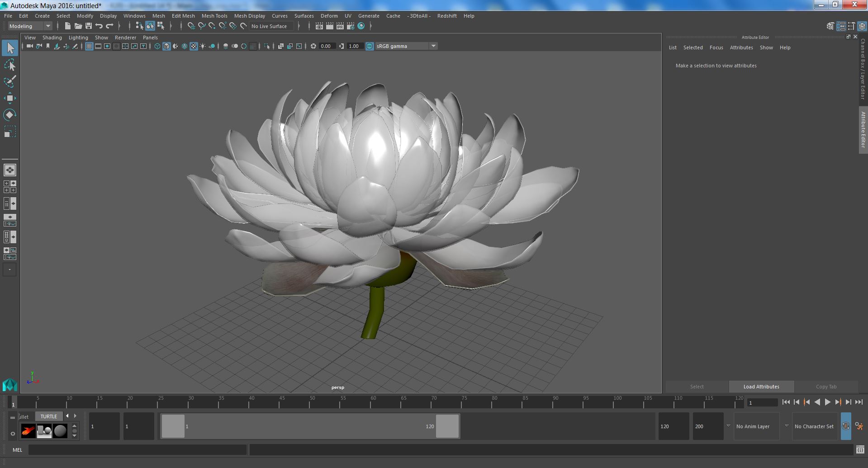
Task: Toggle textured display checker icon
Action: tap(194, 46)
